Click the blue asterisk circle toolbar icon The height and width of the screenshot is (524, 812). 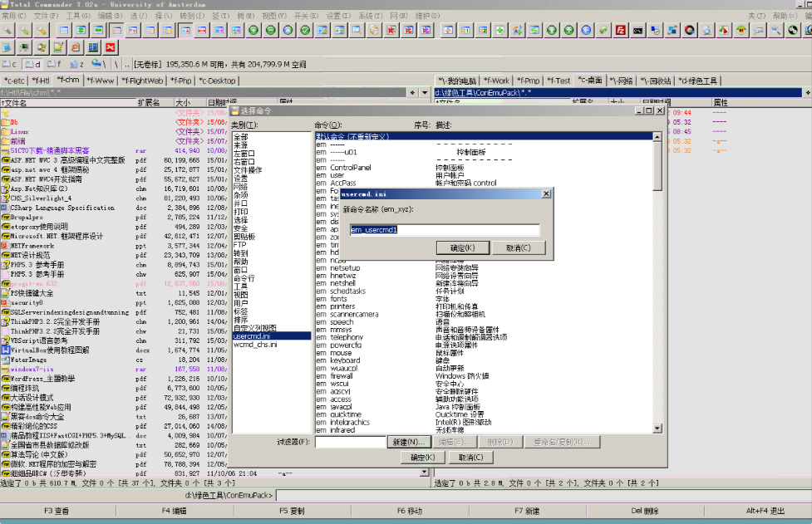click(x=288, y=31)
